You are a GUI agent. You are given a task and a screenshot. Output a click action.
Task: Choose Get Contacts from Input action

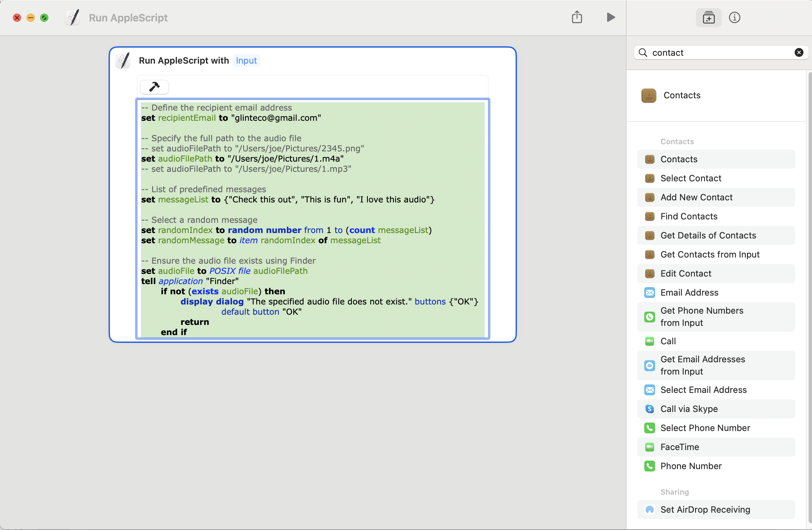pos(716,255)
